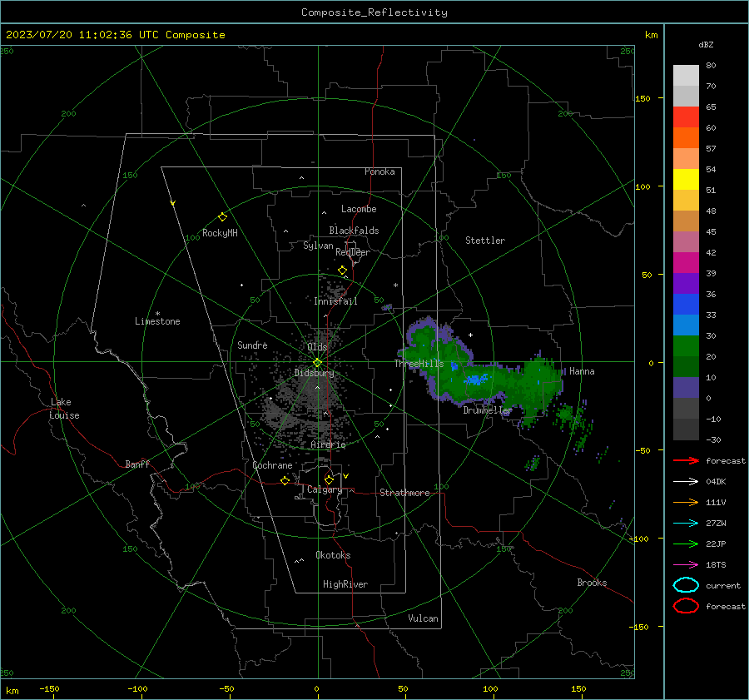This screenshot has height=700, width=749.
Task: Select the yellow diamond marker below RedDeer
Action: 342,270
